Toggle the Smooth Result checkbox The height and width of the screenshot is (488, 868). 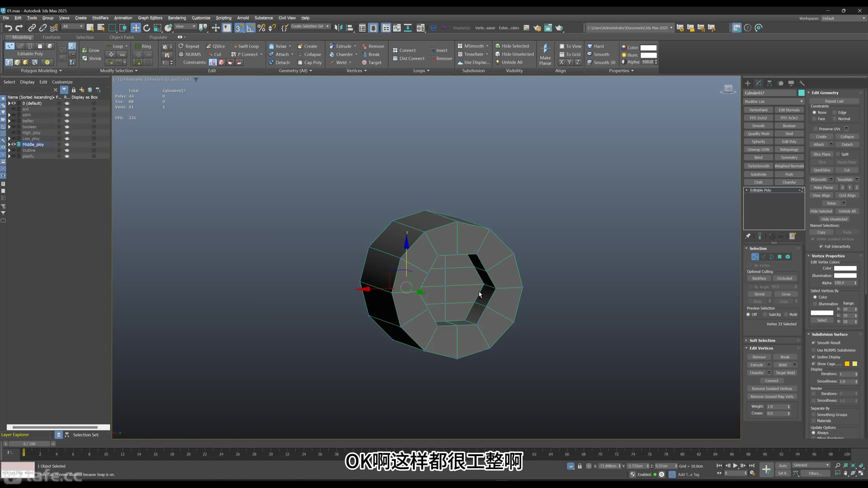pos(813,343)
